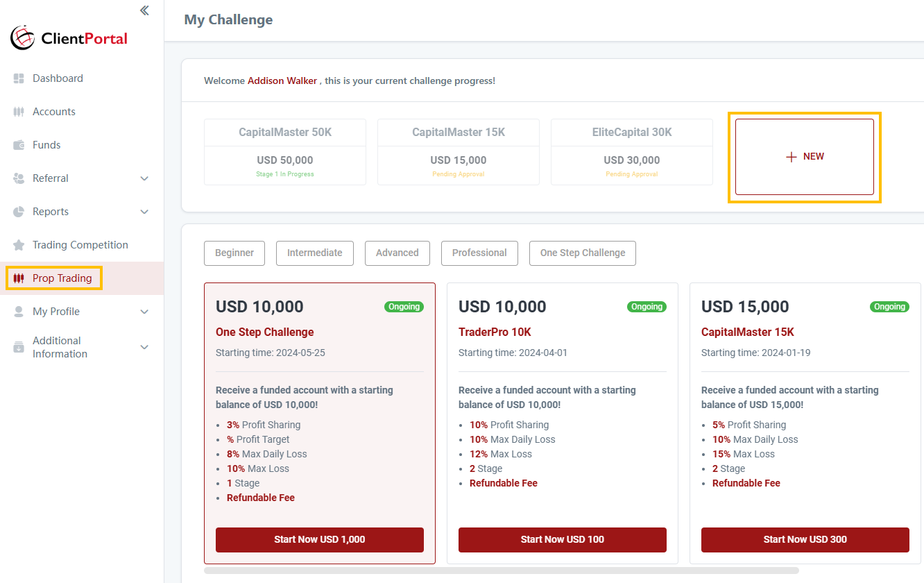Click Start Now USD 100 button
This screenshot has width=924, height=583.
[x=563, y=539]
